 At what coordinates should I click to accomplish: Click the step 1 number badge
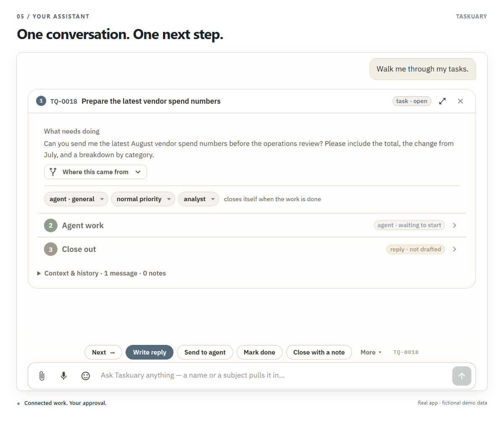pos(41,101)
